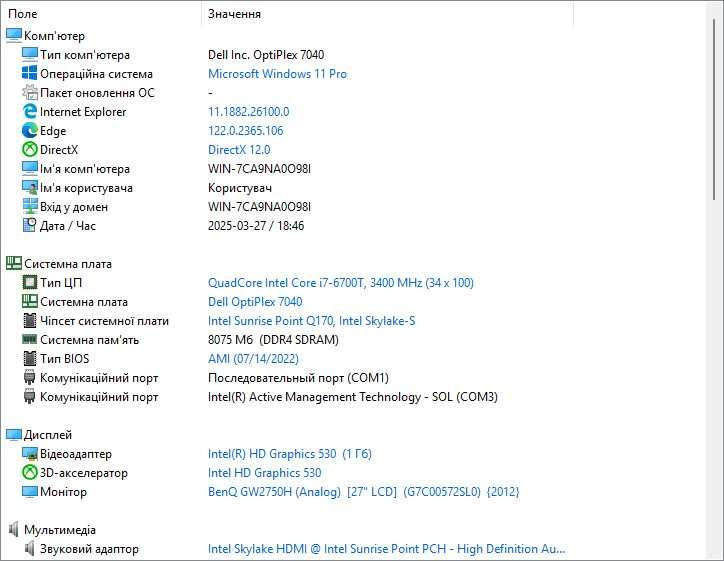Click the Ім'я комп'ютера value WIN-7CA9NA0O98I
Screen dimensions: 724x561
[259, 169]
